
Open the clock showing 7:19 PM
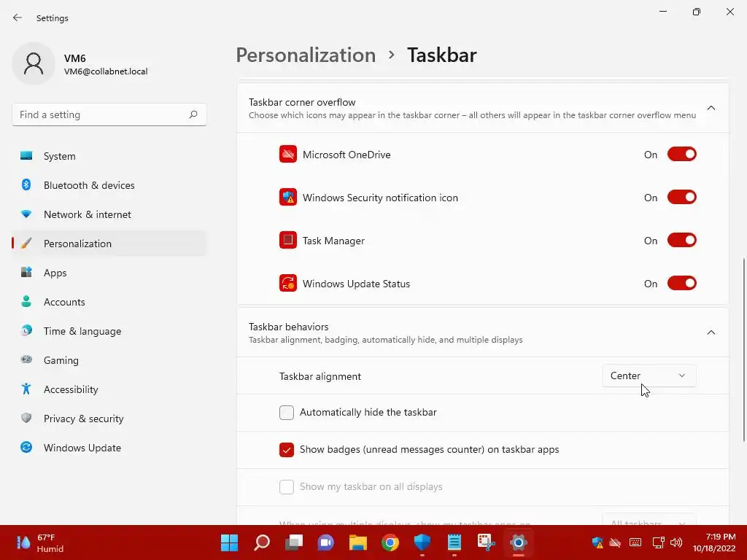pos(713,542)
